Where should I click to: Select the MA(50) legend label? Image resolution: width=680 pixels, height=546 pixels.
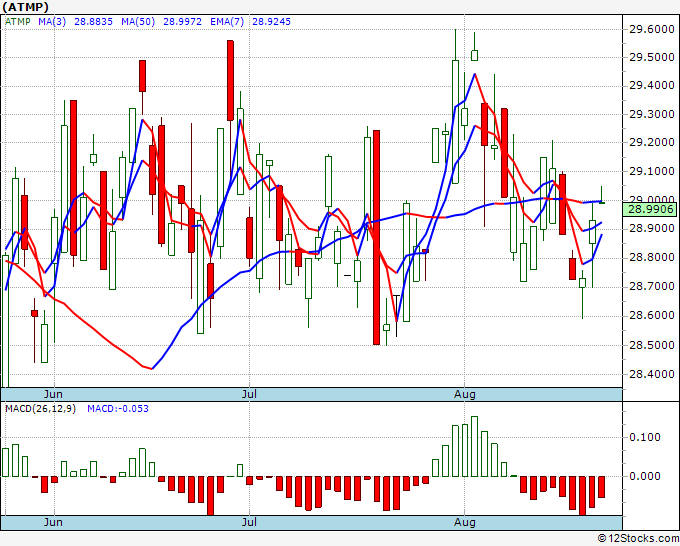coord(138,22)
